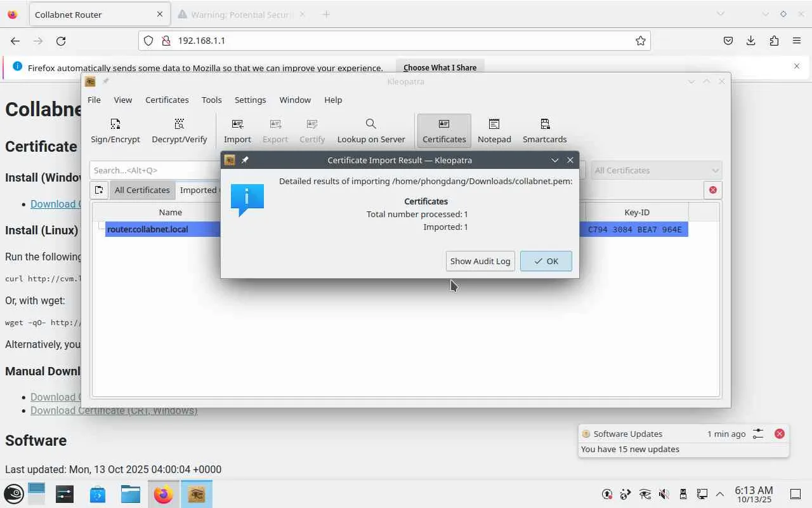This screenshot has width=812, height=508.
Task: Open the Window menu in Kleopatra
Action: point(295,100)
